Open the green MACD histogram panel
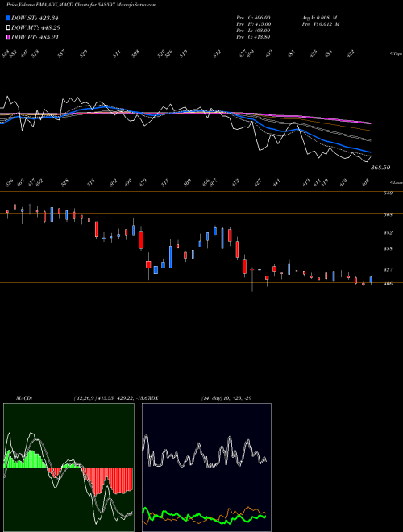The height and width of the screenshot is (532, 403). click(69, 468)
